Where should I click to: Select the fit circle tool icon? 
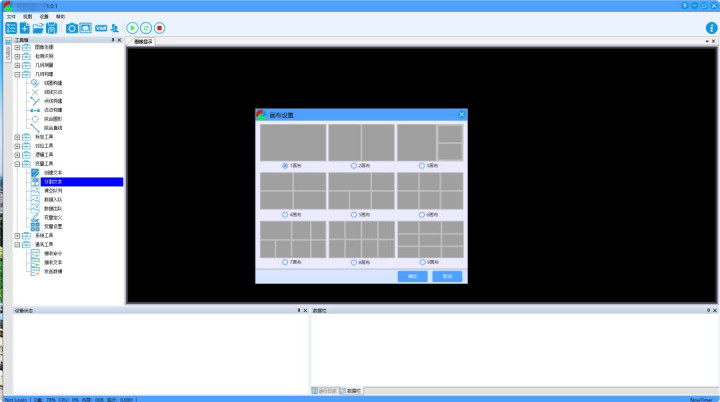click(35, 119)
